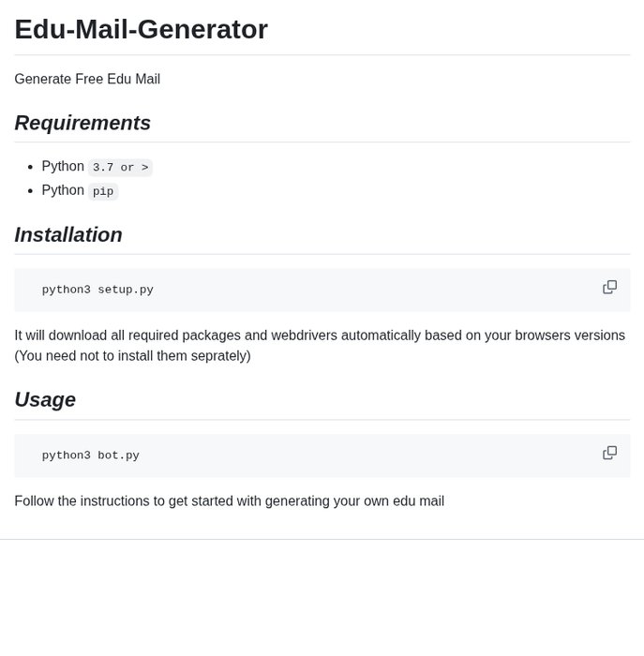
Task: Click the bullet point of the first requirement
Action: (x=31, y=167)
